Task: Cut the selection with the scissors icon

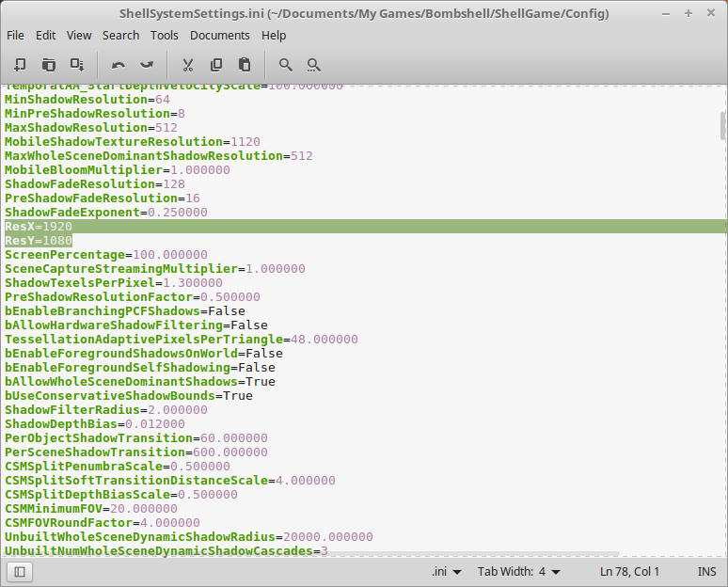Action: pos(187,65)
